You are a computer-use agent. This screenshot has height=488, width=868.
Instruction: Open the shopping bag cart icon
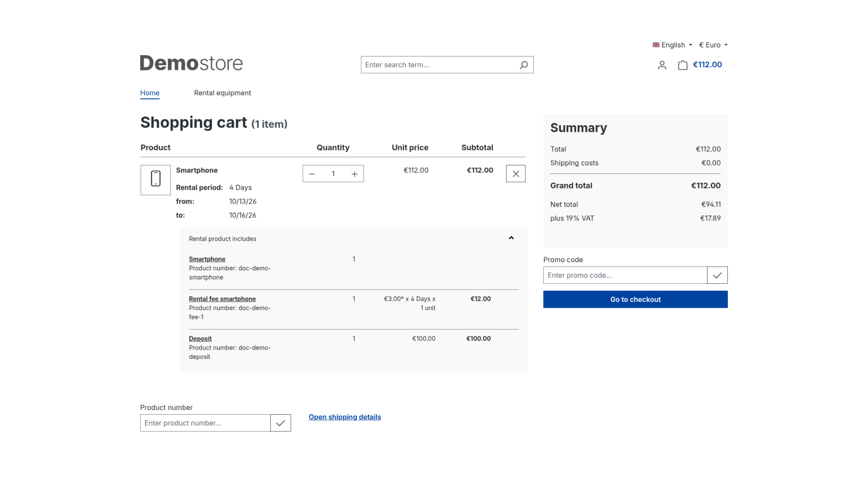click(x=683, y=65)
